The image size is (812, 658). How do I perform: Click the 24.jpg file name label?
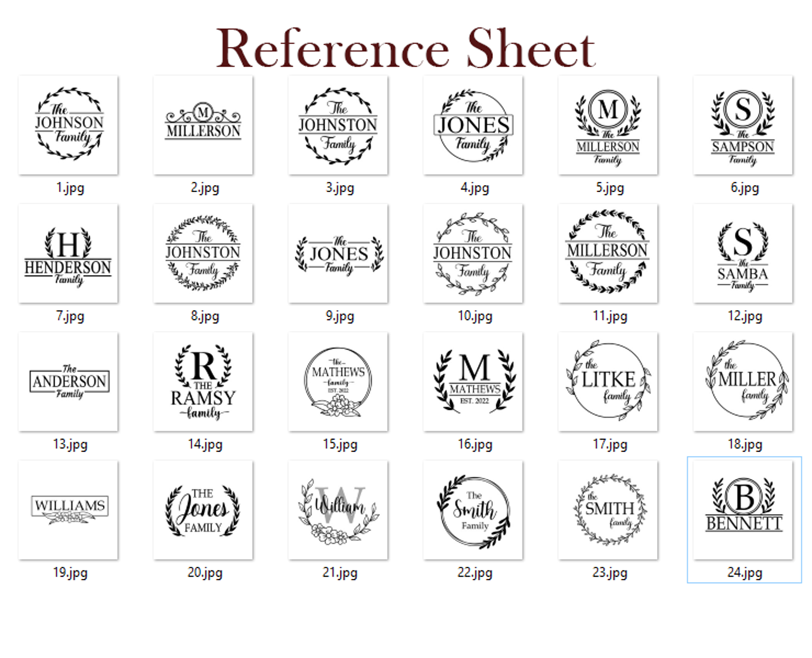[745, 572]
